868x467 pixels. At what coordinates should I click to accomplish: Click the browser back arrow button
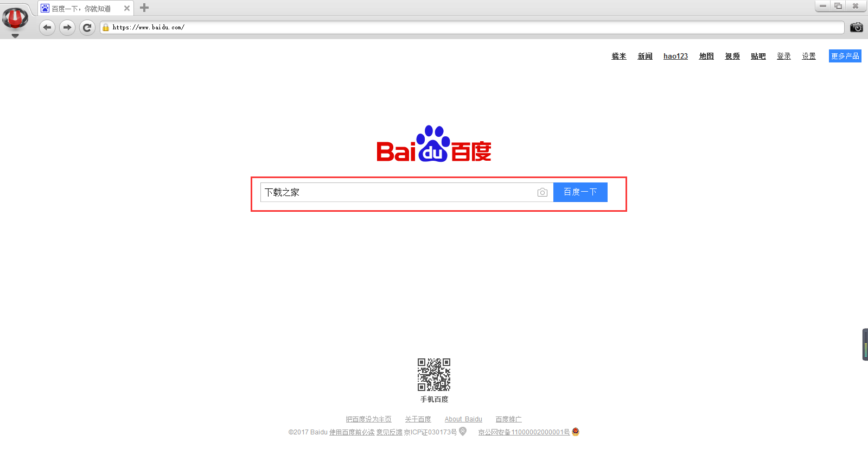(x=47, y=27)
